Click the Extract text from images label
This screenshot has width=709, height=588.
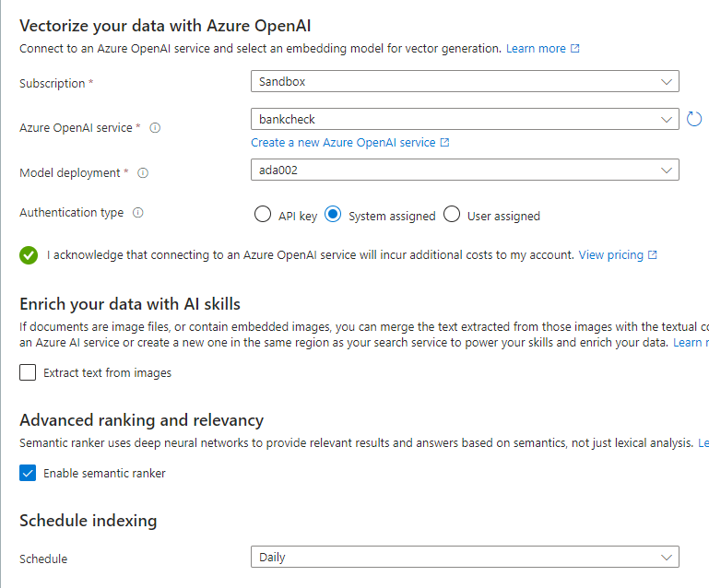pyautogui.click(x=107, y=373)
